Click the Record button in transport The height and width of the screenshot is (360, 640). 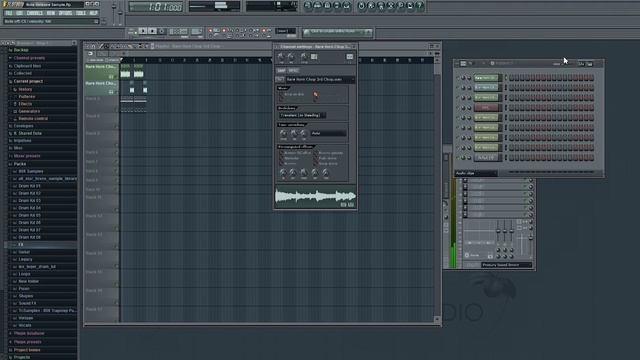tap(162, 31)
